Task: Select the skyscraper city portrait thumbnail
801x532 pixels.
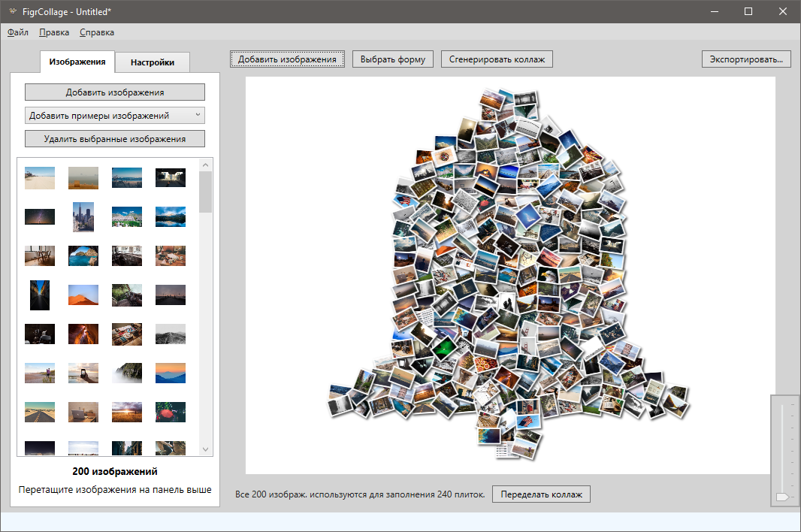Action: click(83, 216)
